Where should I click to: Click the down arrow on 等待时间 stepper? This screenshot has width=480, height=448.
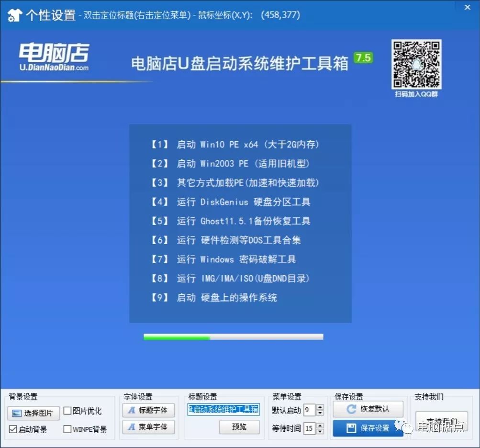point(319,430)
